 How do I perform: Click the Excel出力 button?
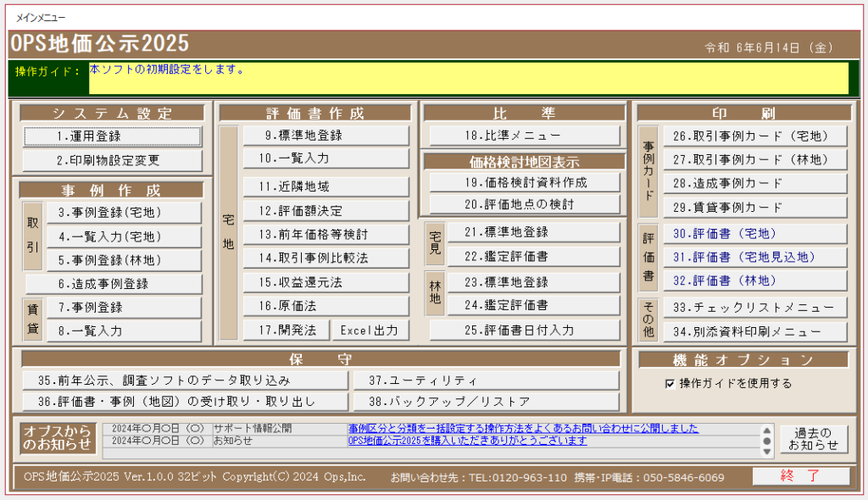370,330
